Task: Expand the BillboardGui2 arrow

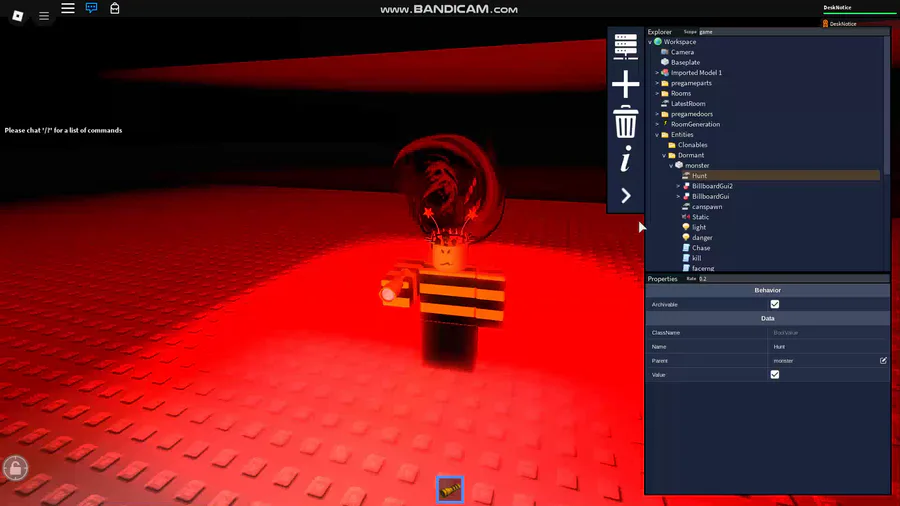Action: click(678, 186)
